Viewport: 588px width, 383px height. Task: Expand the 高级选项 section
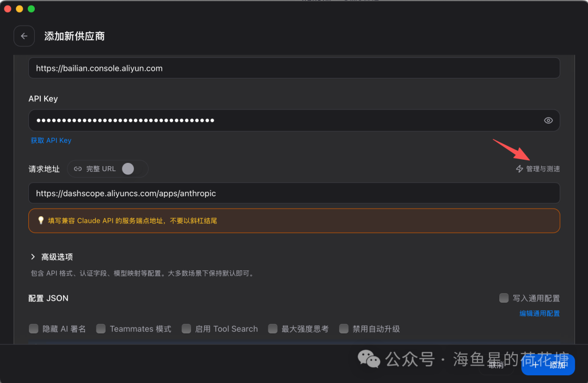(x=51, y=257)
